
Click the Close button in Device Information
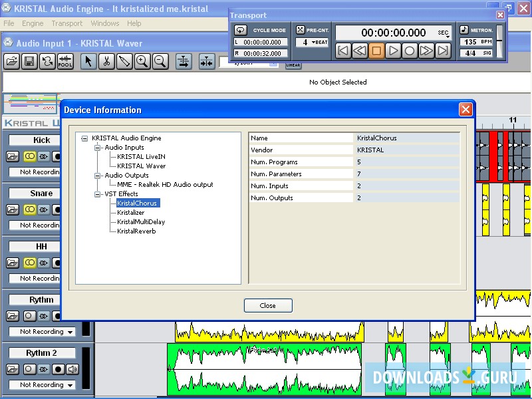click(x=268, y=306)
